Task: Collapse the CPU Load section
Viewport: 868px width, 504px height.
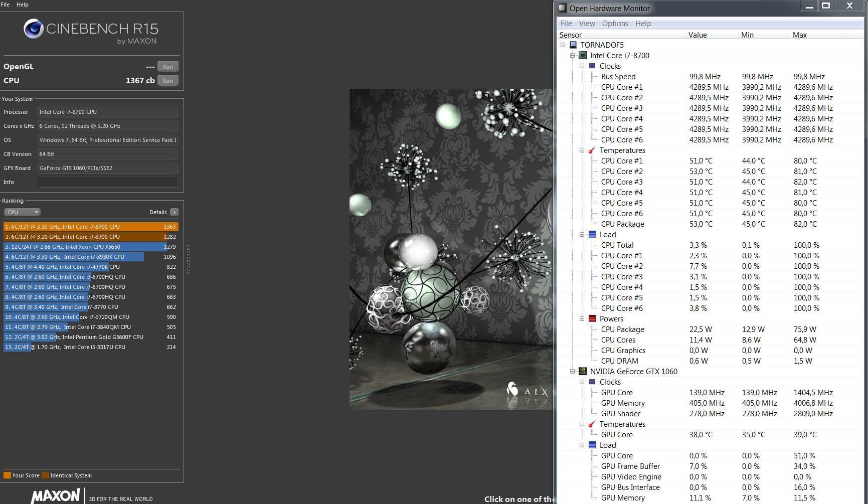Action: tap(582, 235)
